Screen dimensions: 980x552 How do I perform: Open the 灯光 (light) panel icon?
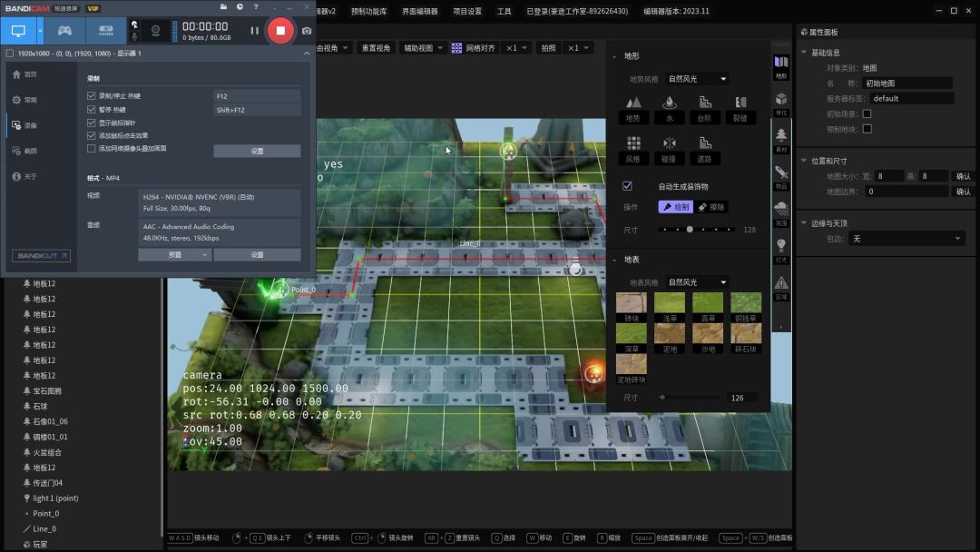pyautogui.click(x=781, y=249)
